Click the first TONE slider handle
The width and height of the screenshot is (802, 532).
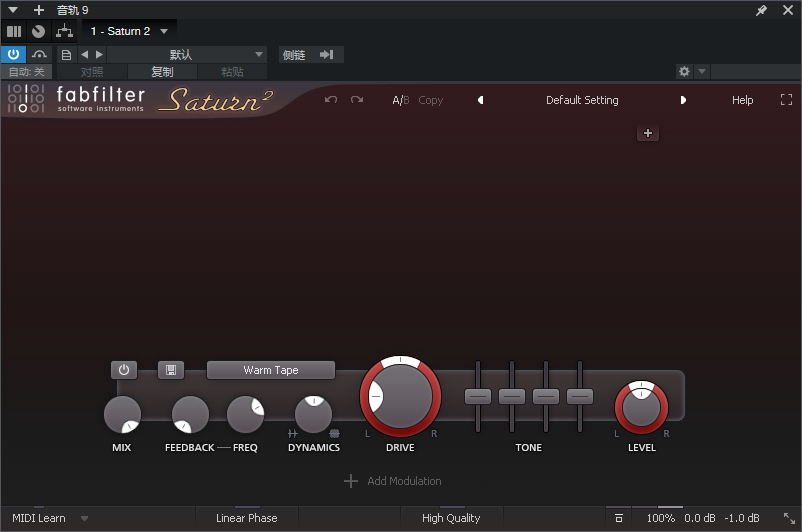pyautogui.click(x=478, y=396)
